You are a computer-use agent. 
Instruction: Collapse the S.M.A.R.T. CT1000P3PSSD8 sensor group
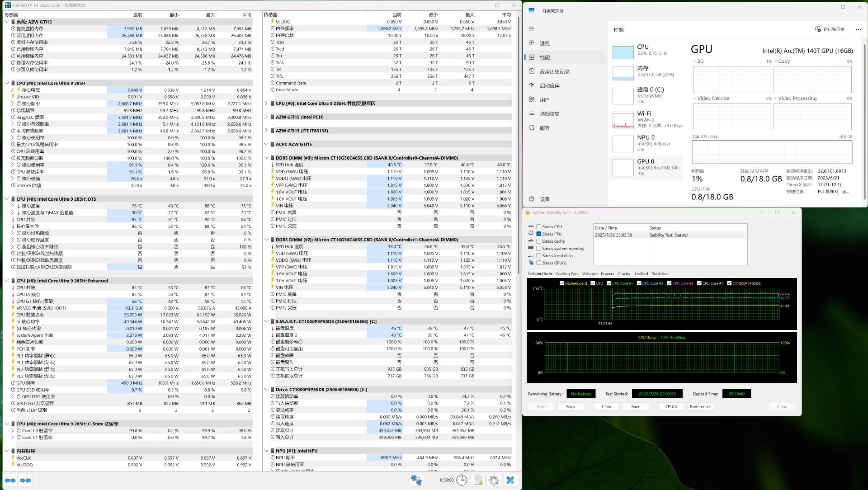(266, 321)
